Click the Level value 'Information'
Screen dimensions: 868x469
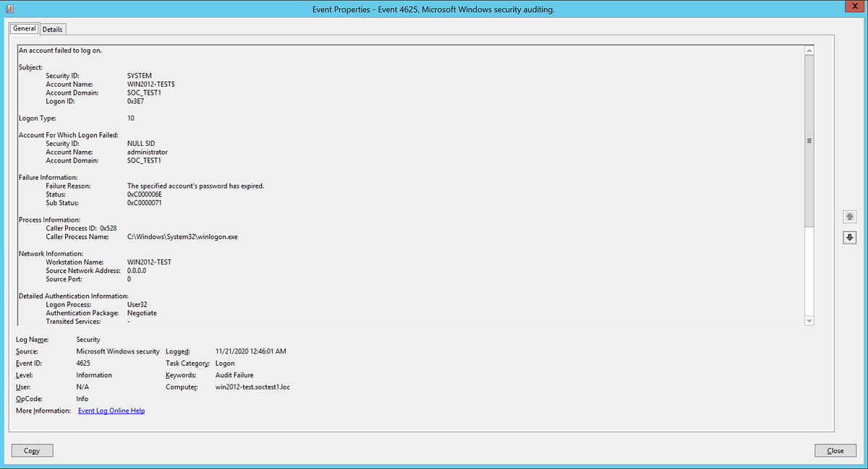tap(94, 375)
